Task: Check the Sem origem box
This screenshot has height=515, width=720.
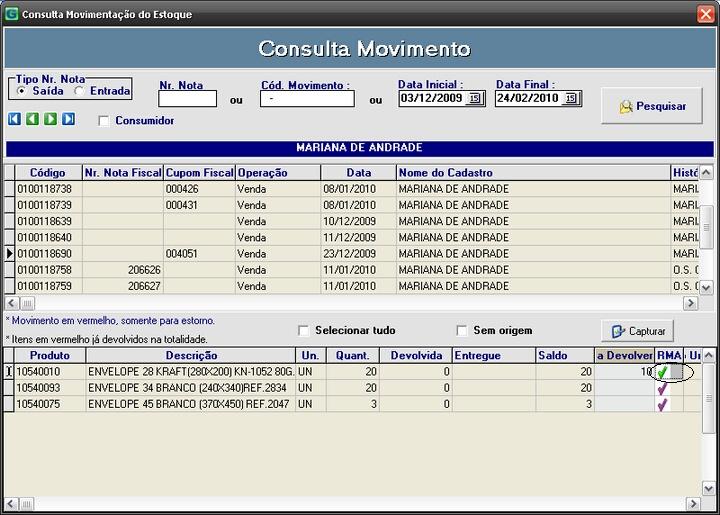Action: pos(462,330)
